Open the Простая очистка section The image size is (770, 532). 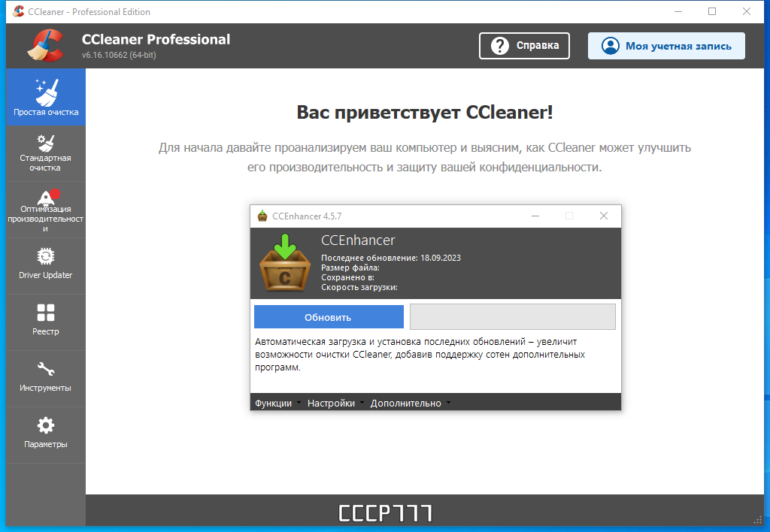coord(46,97)
